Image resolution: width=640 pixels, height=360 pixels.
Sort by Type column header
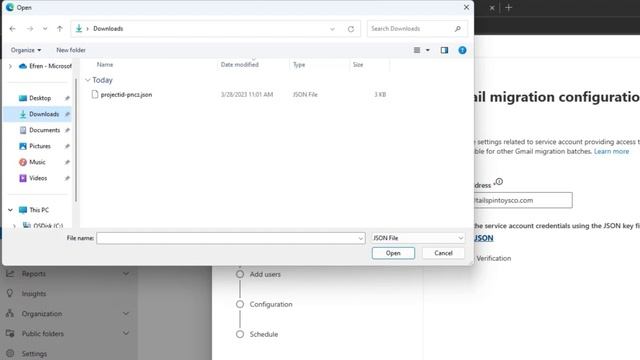click(299, 64)
